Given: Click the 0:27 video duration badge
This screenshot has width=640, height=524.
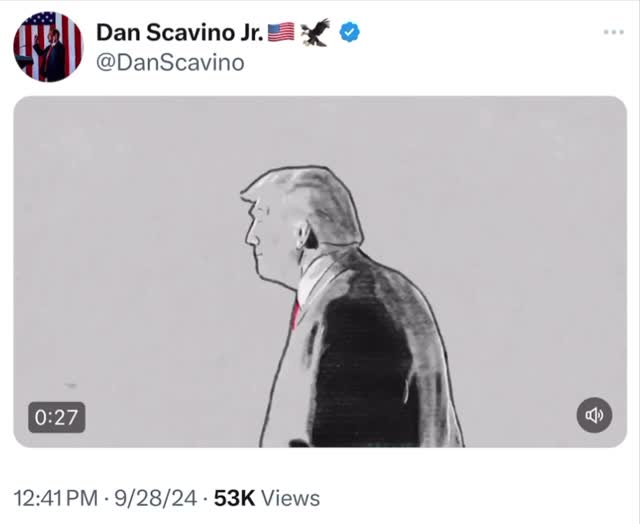Looking at the screenshot, I should pyautogui.click(x=56, y=416).
